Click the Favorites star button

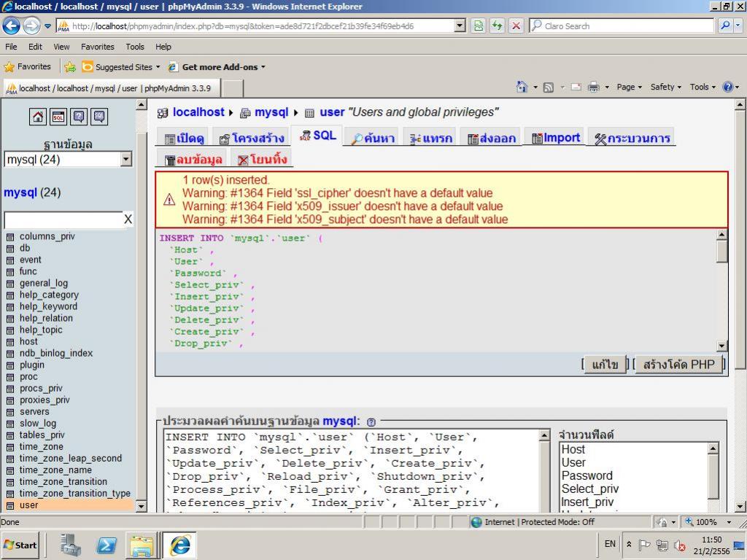[x=27, y=66]
